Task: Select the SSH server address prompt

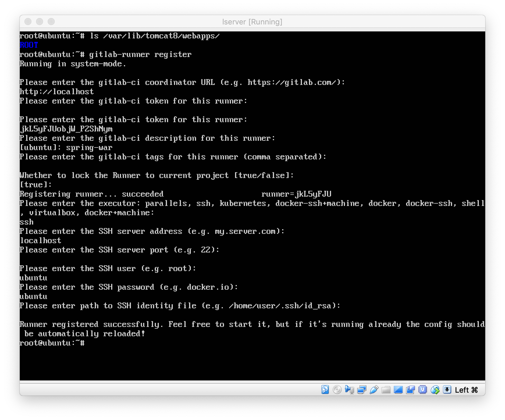Action: (152, 231)
